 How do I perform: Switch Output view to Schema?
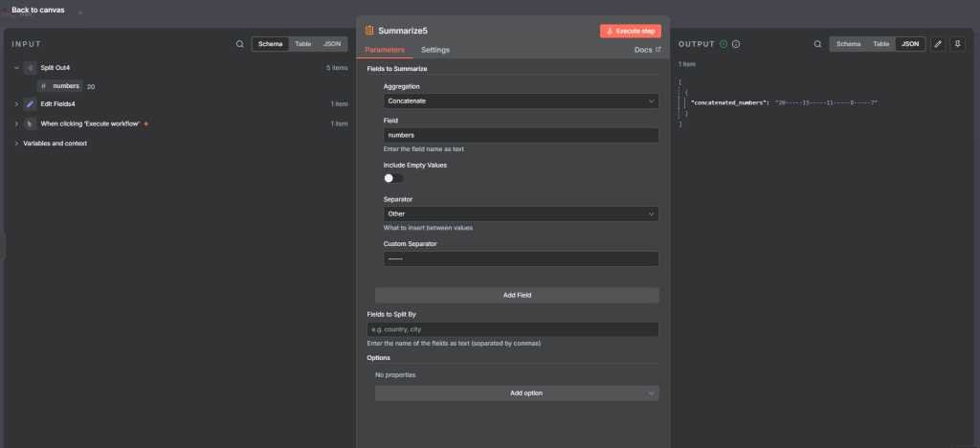point(847,44)
